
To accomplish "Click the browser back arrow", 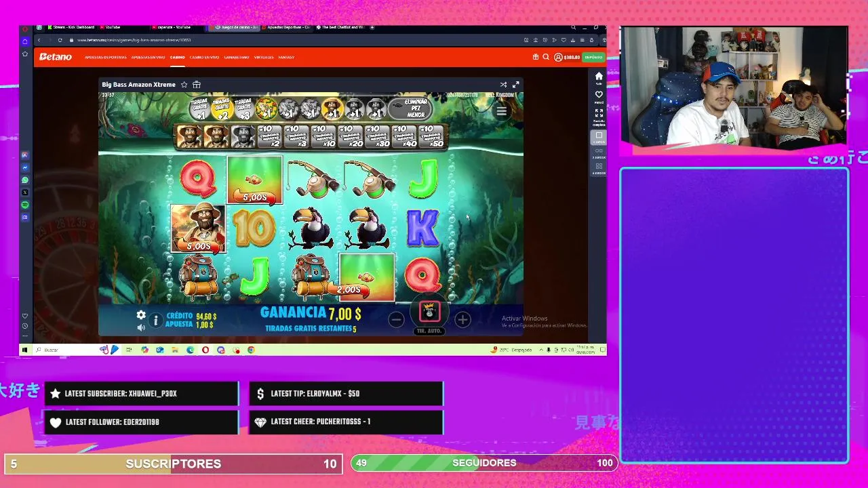I will (x=39, y=40).
